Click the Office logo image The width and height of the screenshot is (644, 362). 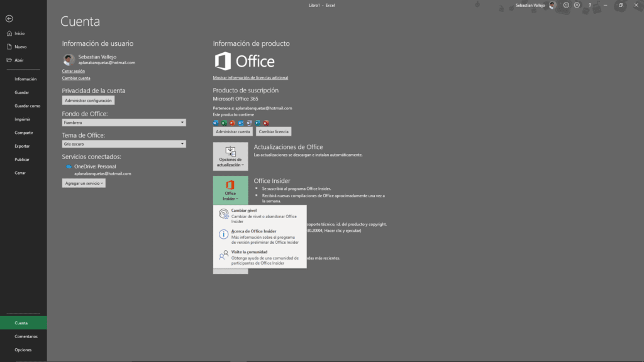[245, 61]
